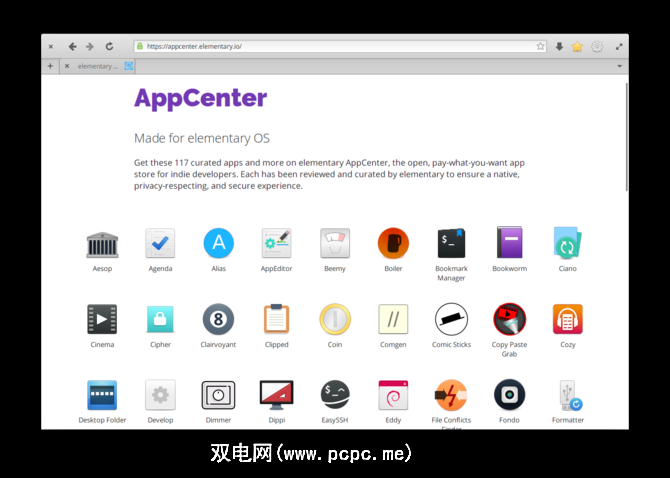Select the Alias app icon

point(218,243)
